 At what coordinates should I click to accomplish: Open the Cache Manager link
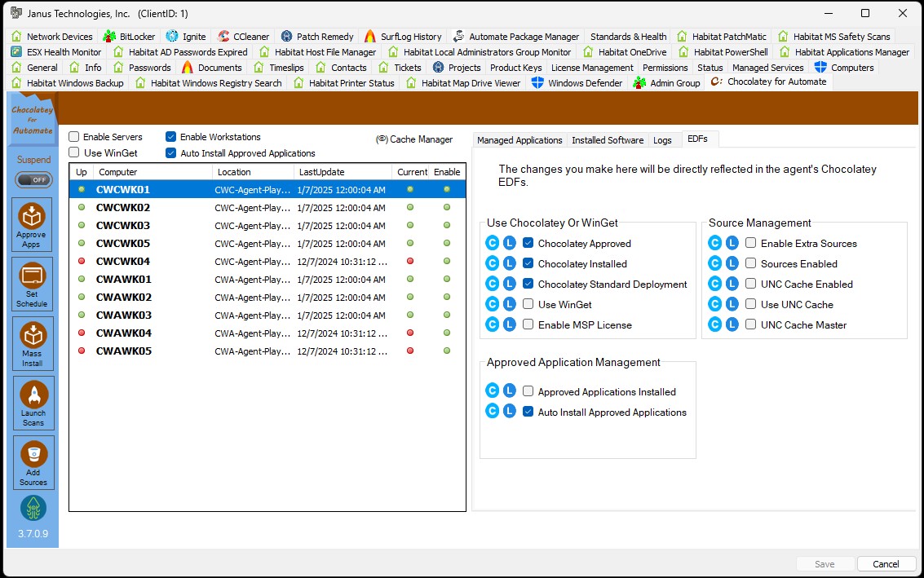[414, 139]
